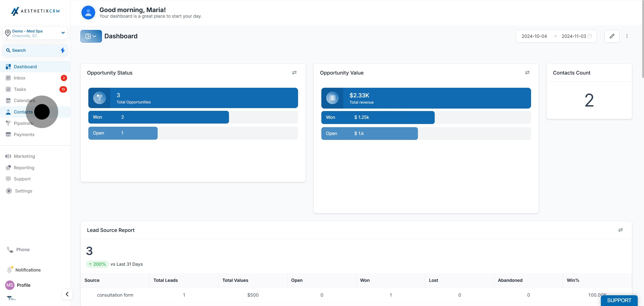Click the lightning bolt quick-actions icon
This screenshot has width=644, height=306.
coord(63,50)
